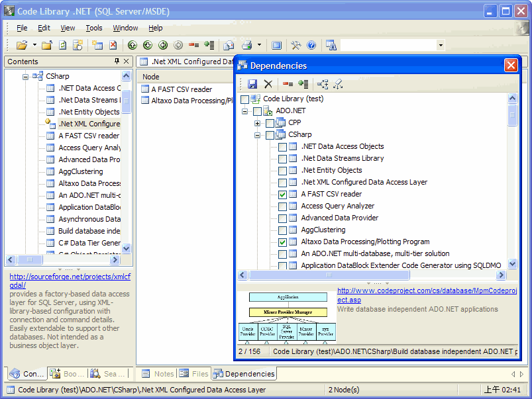The width and height of the screenshot is (532, 399).
Task: Click the properties window toolbar icon
Action: (276, 45)
